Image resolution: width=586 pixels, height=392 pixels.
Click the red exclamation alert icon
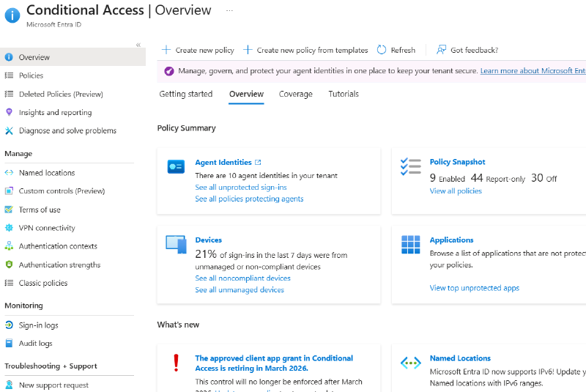coord(176,363)
